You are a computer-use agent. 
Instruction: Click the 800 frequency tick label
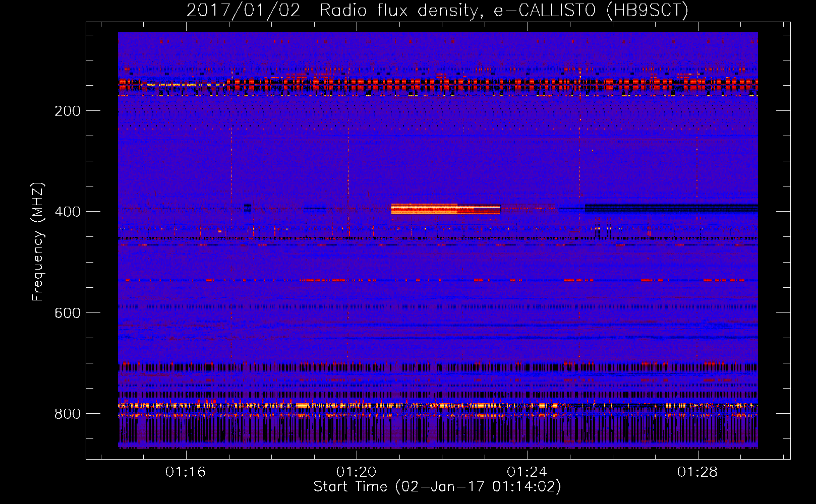click(68, 414)
